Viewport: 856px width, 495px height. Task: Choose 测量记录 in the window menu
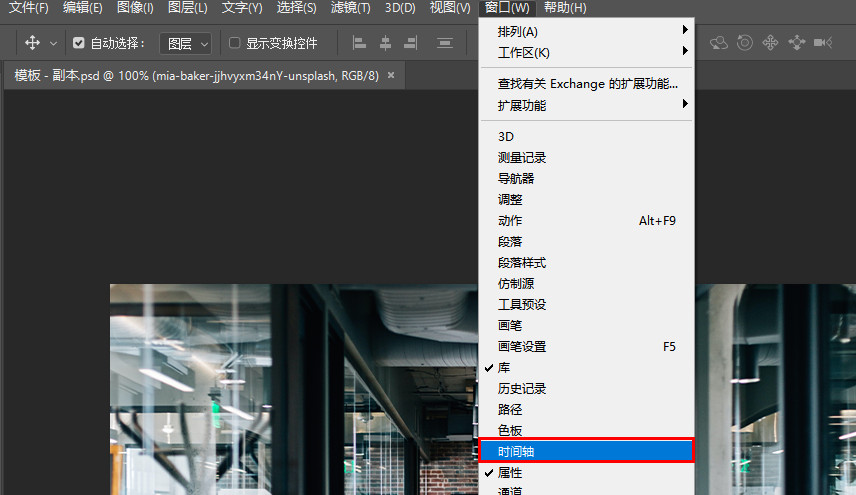point(586,158)
